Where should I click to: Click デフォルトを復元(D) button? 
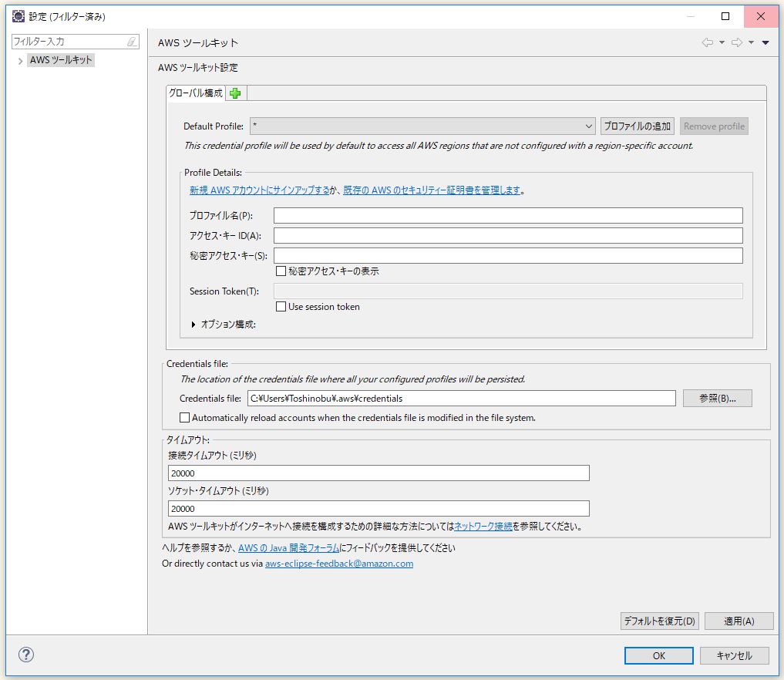coord(659,621)
